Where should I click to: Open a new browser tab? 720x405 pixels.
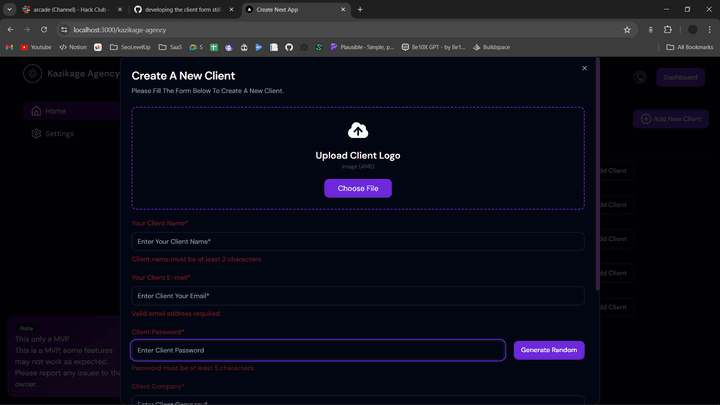point(360,10)
